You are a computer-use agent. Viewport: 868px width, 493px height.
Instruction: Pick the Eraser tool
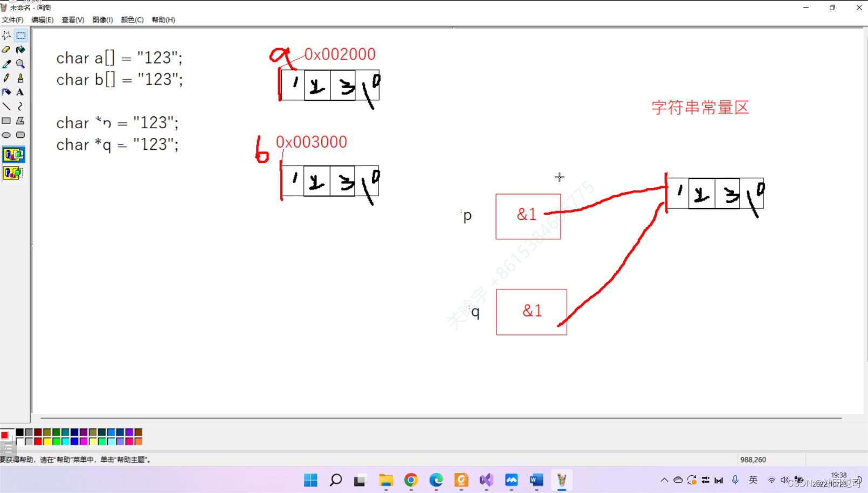tap(6, 50)
